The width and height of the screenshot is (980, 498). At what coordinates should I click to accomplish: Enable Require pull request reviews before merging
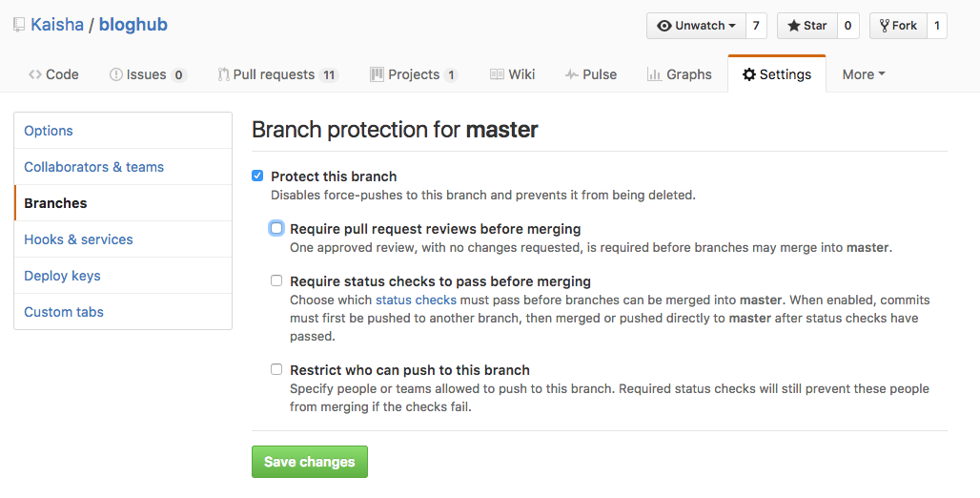tap(276, 228)
